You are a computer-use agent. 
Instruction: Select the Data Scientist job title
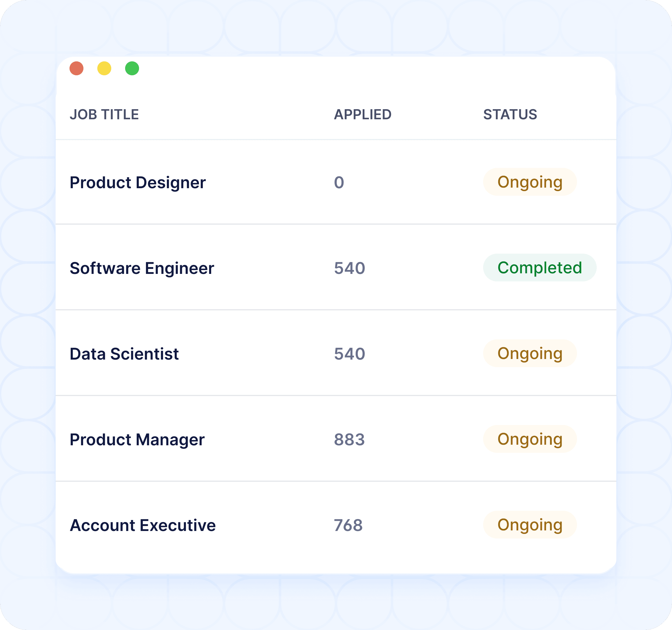124,354
